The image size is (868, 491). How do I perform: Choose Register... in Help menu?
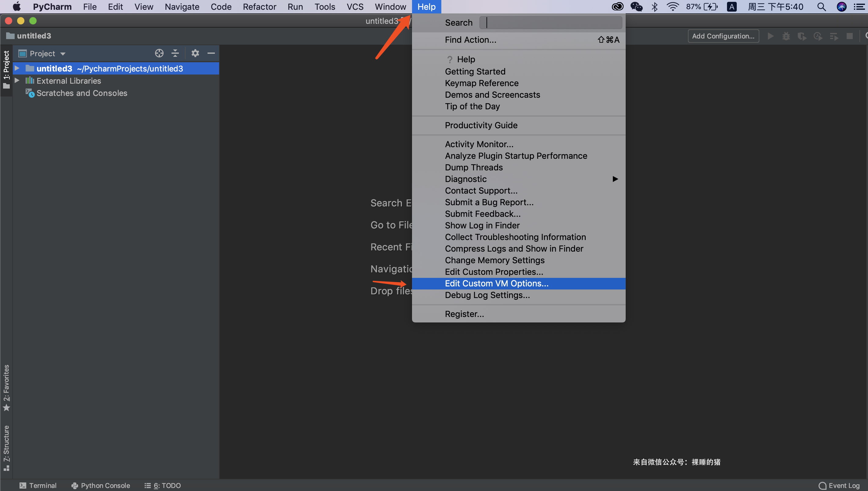pos(519,314)
